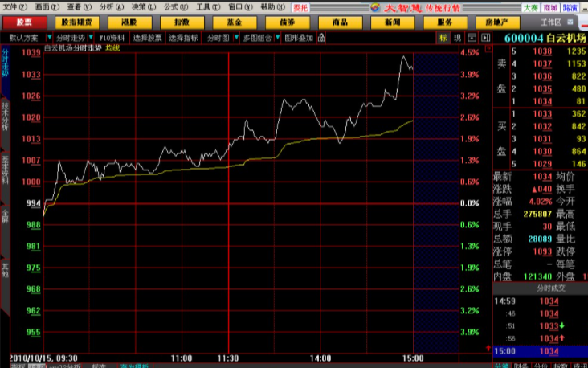This screenshot has height=368, width=588.
Task: Click the window panel icon beside 现
Action: (472, 38)
